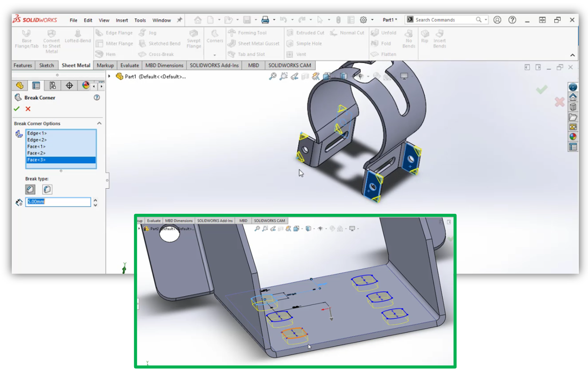The height and width of the screenshot is (377, 588).
Task: Switch to the SOLIDWORKS CAM tab
Action: (290, 65)
